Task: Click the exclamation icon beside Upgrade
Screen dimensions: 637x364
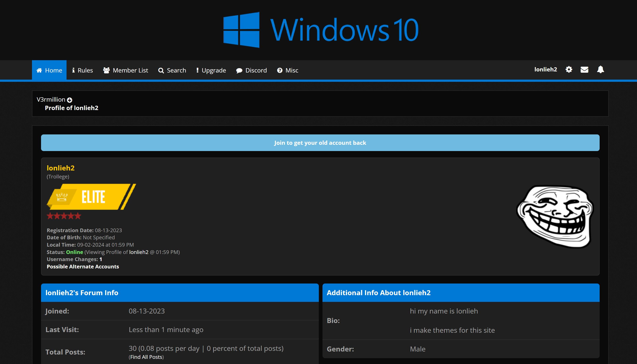Action: coord(197,70)
